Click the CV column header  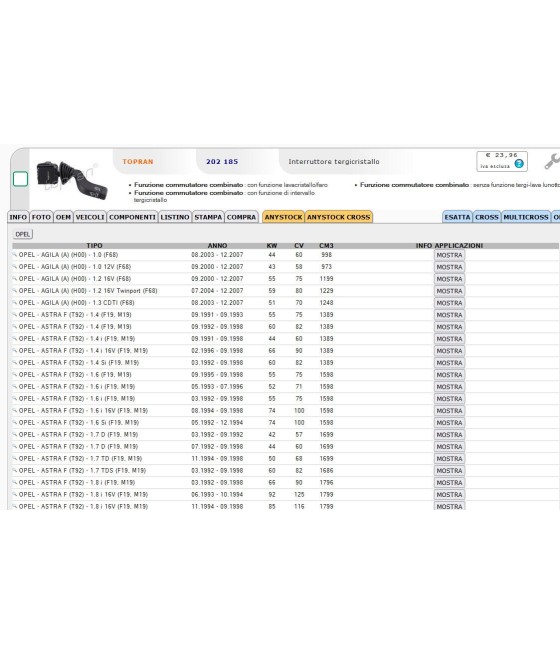[299, 246]
